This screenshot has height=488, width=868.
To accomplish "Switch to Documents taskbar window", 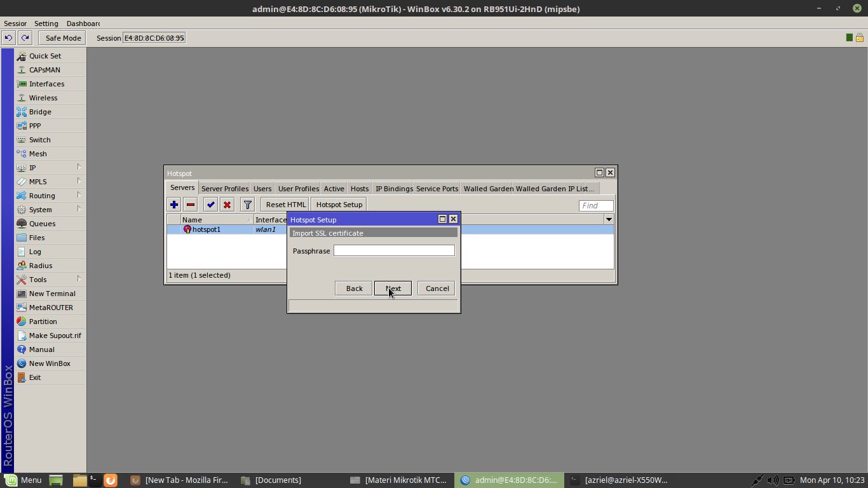I will (x=271, y=480).
